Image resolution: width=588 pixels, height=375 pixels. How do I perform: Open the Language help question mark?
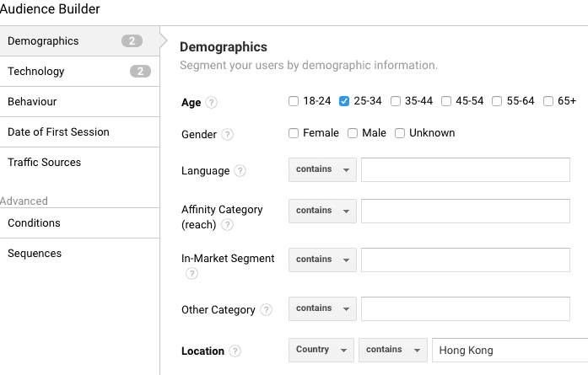240,171
